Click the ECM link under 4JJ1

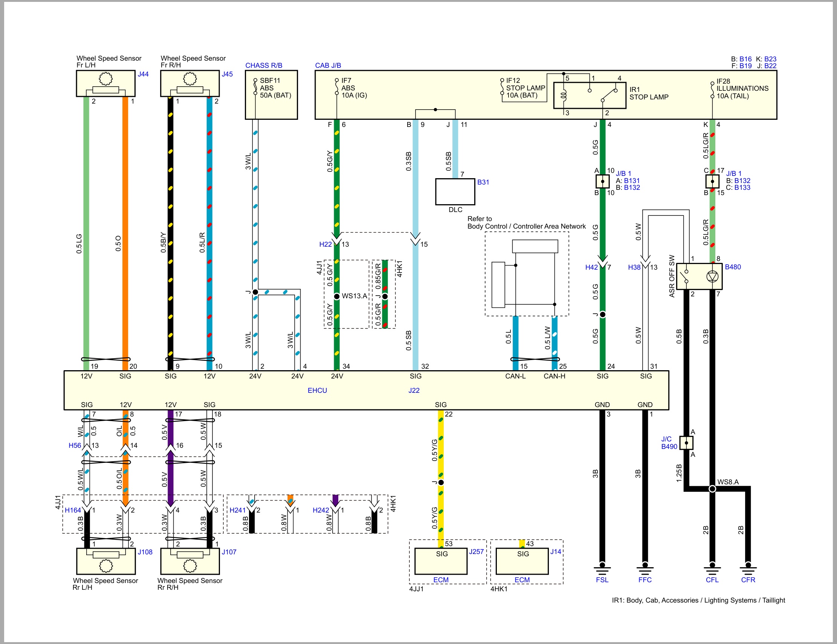point(441,580)
